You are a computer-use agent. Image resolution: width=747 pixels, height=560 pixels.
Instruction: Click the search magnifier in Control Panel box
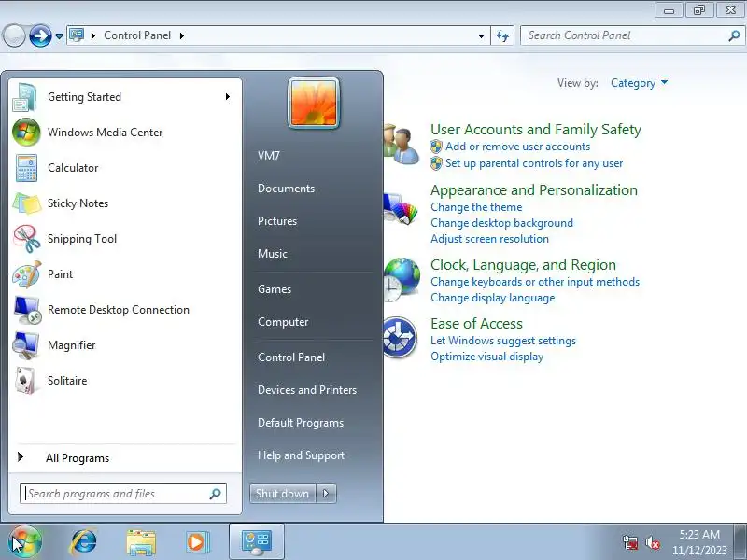[x=734, y=35]
